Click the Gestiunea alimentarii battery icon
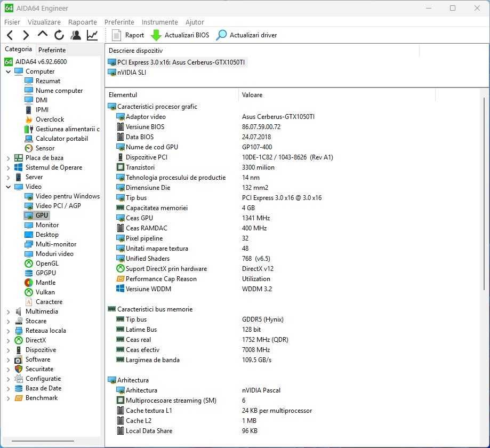The width and height of the screenshot is (490, 448). tap(29, 129)
